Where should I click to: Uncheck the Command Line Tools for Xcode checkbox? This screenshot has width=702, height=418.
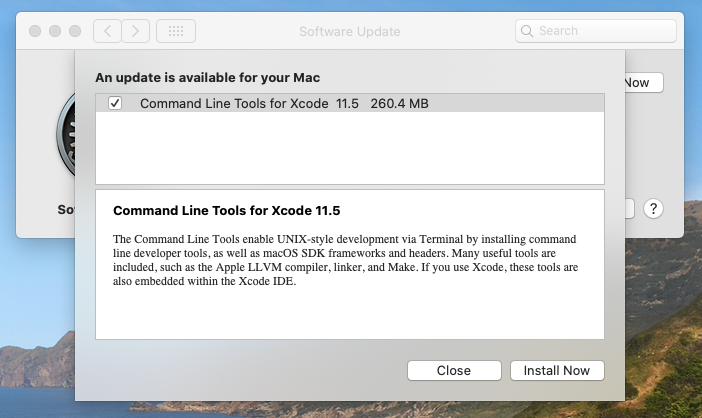[x=115, y=103]
